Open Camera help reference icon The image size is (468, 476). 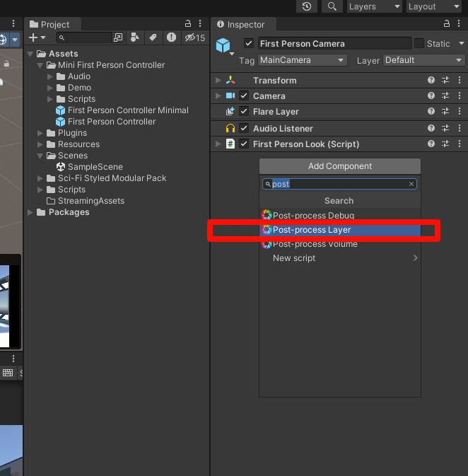click(431, 95)
